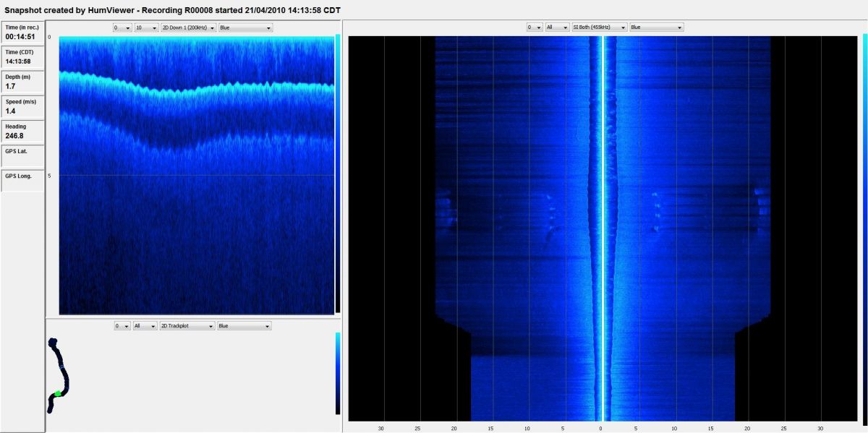
Task: Open the 2D Trackplot view dropdown
Action: 187,326
